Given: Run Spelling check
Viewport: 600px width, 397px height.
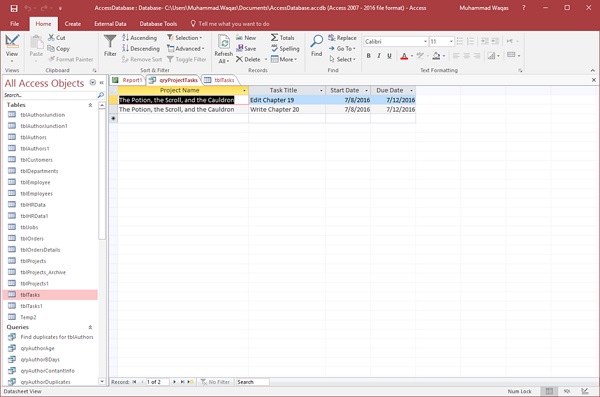Looking at the screenshot, I should tap(285, 49).
